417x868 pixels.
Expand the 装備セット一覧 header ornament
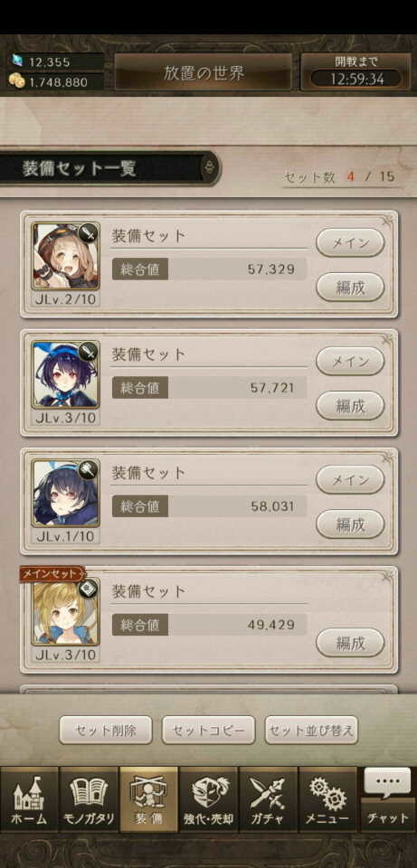point(209,168)
